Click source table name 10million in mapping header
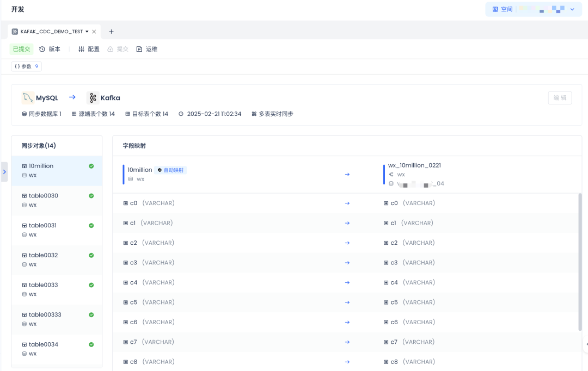 140,170
